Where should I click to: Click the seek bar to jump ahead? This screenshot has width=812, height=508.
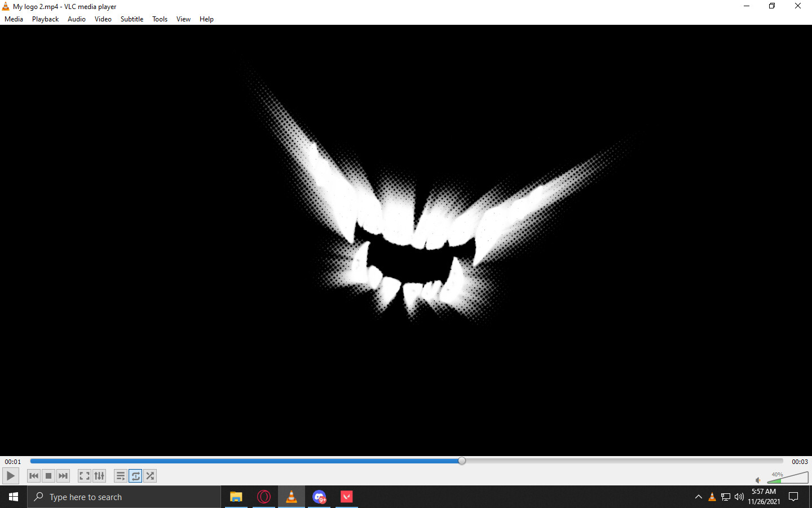pyautogui.click(x=564, y=461)
